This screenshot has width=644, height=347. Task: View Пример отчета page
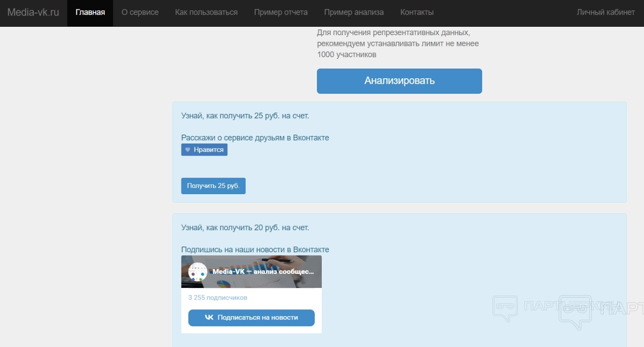pyautogui.click(x=281, y=13)
